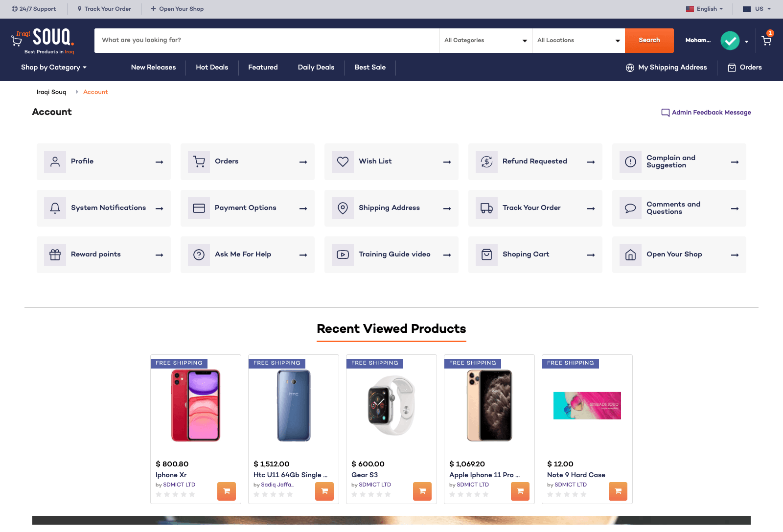
Task: Open 24/7 Support link
Action: (x=34, y=9)
